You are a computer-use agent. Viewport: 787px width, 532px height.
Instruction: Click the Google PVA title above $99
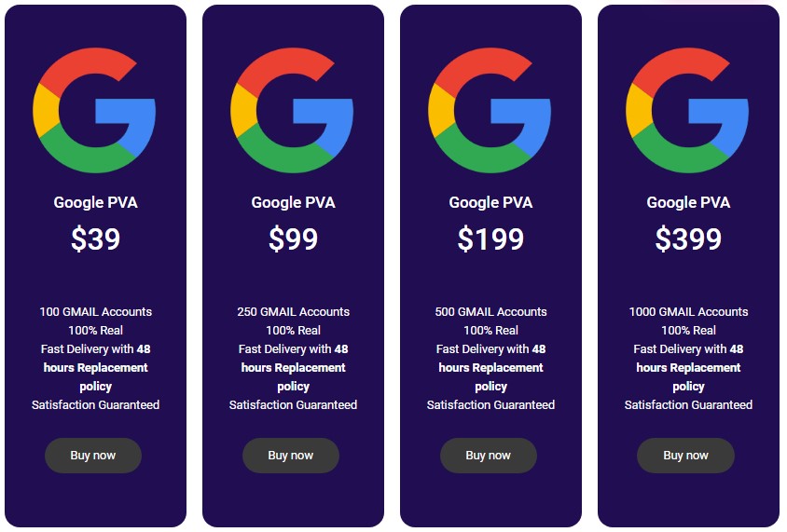tap(293, 202)
